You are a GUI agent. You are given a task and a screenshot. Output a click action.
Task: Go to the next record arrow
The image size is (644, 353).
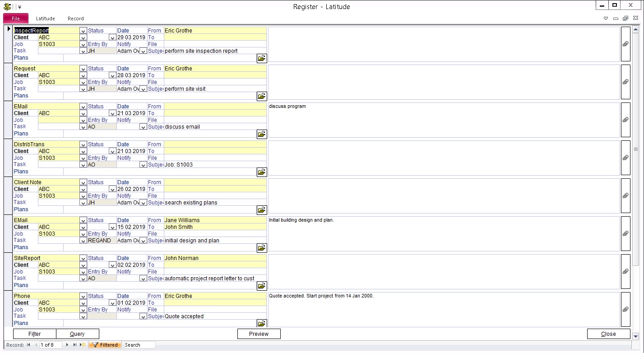point(67,345)
